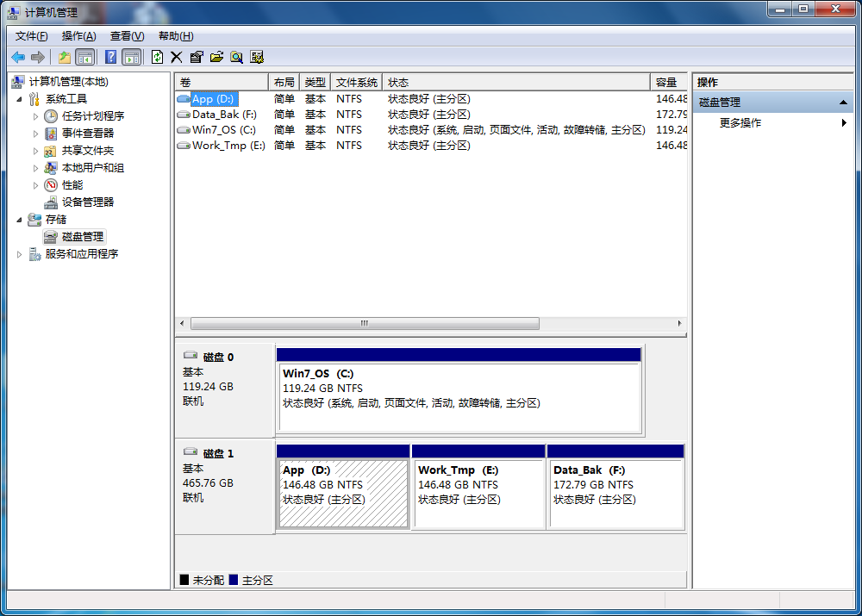Click the Delete X toolbar icon
The width and height of the screenshot is (862, 616).
point(177,57)
